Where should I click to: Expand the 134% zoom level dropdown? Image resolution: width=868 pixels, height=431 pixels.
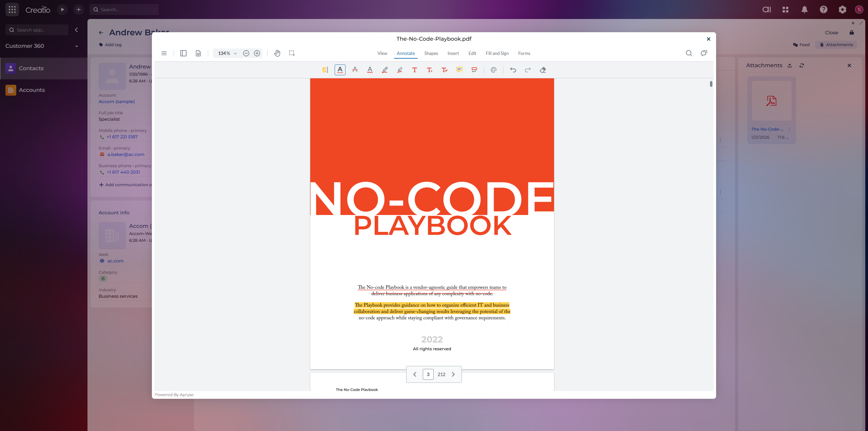coord(235,53)
